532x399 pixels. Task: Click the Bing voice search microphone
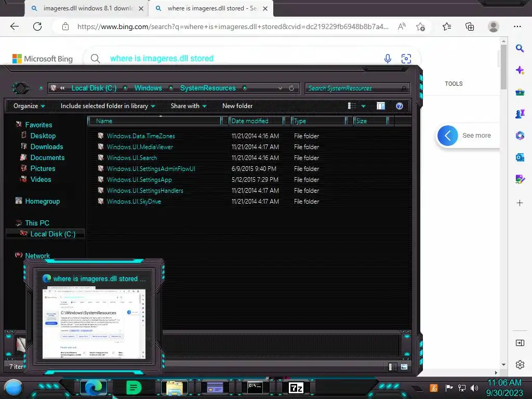(x=388, y=58)
